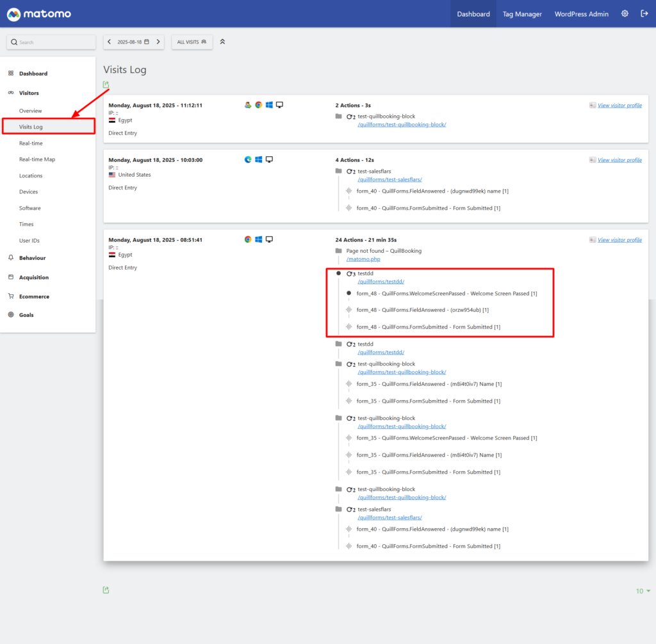Click the Visits Log heading
Image resolution: width=656 pixels, height=644 pixels.
pyautogui.click(x=125, y=69)
